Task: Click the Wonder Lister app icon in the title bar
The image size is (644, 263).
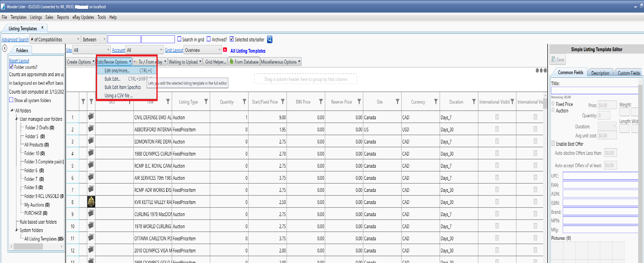Action: pyautogui.click(x=3, y=7)
